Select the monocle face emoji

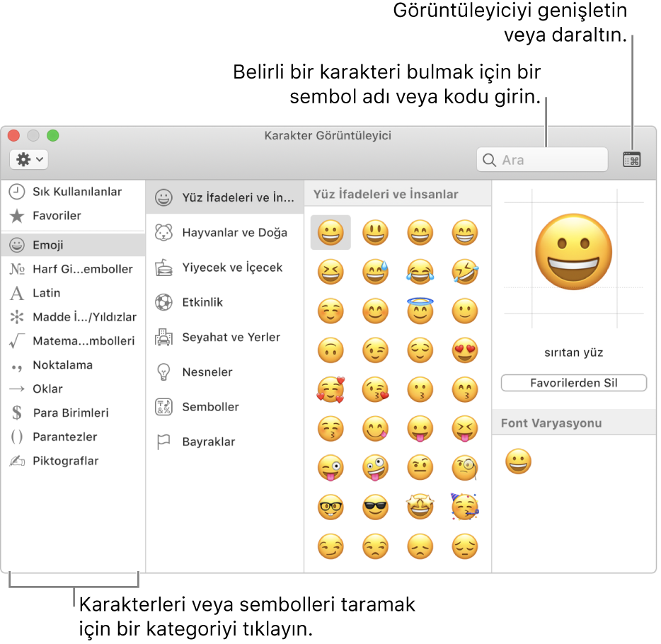point(465,468)
